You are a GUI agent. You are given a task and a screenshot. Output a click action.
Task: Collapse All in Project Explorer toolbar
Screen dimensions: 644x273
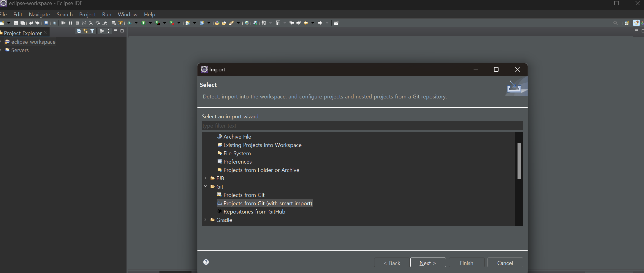click(79, 31)
